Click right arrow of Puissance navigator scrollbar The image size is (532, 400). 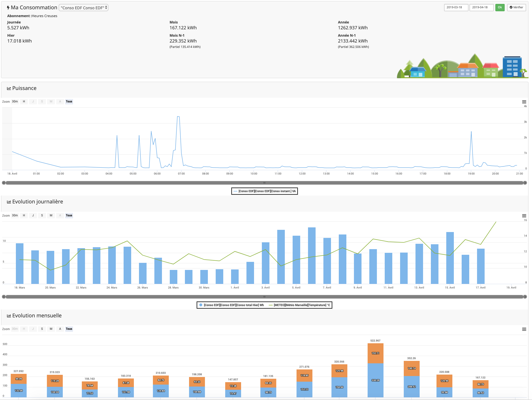pyautogui.click(x=525, y=183)
